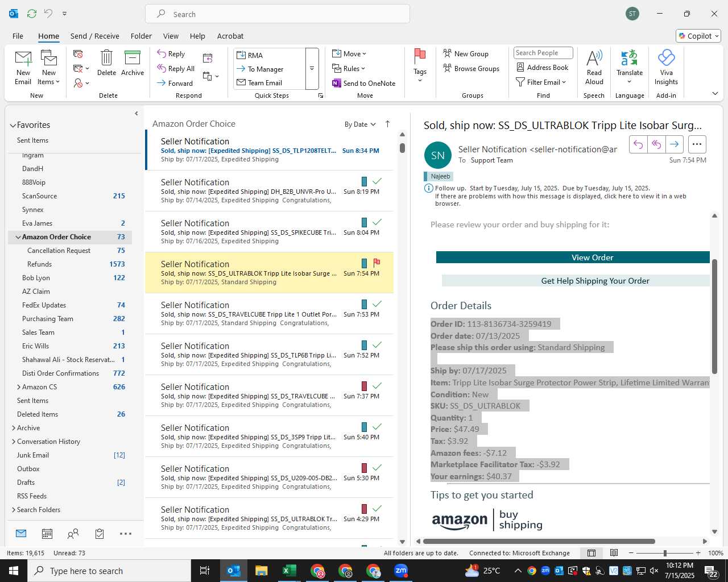Click teal category swatch on Sun 8:19 PM message
Image resolution: width=728 pixels, height=582 pixels.
[364, 181]
